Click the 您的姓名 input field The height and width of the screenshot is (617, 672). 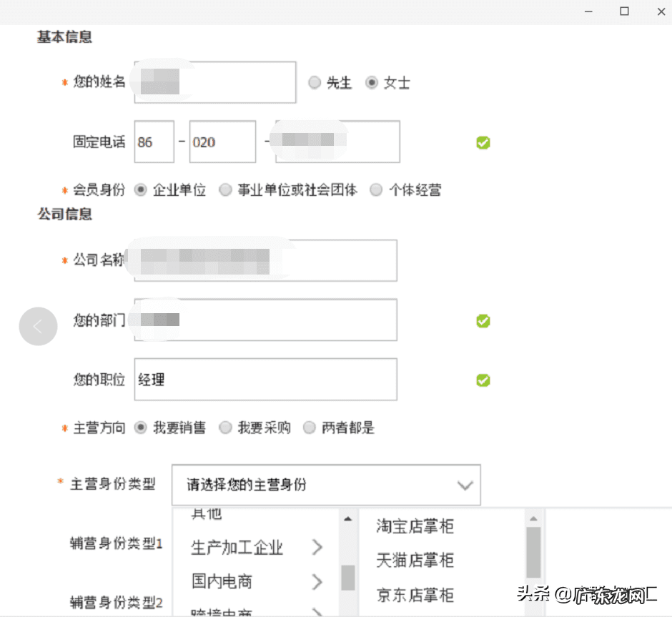tap(214, 82)
